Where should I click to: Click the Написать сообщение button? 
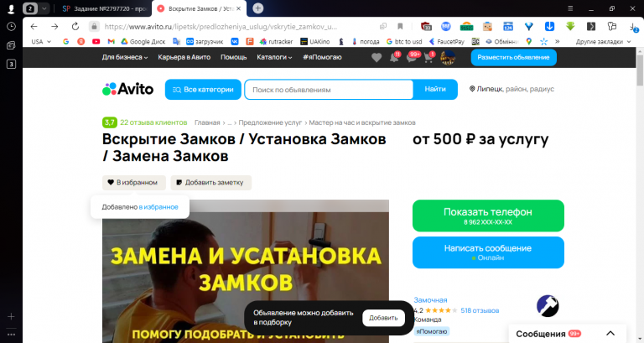coord(488,252)
